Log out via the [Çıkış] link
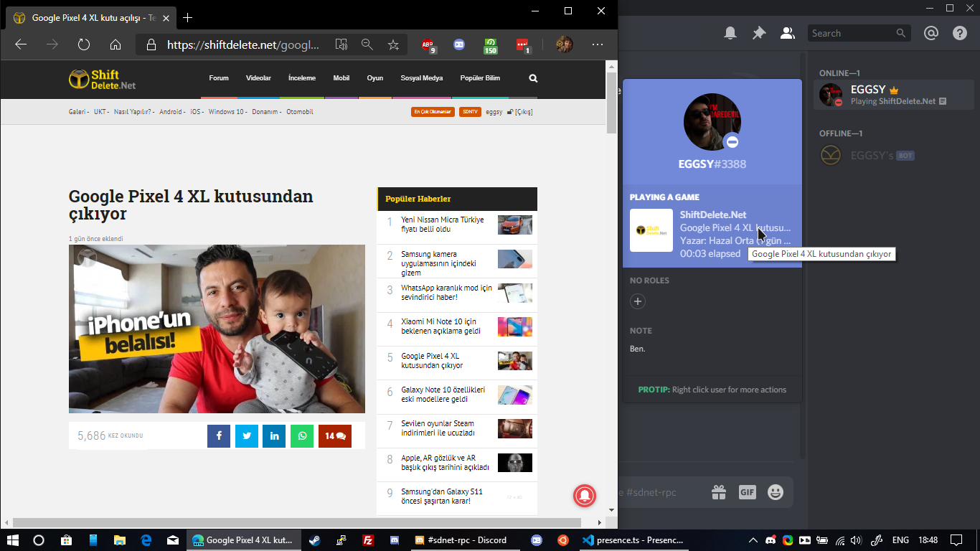The height and width of the screenshot is (551, 980). (x=523, y=112)
